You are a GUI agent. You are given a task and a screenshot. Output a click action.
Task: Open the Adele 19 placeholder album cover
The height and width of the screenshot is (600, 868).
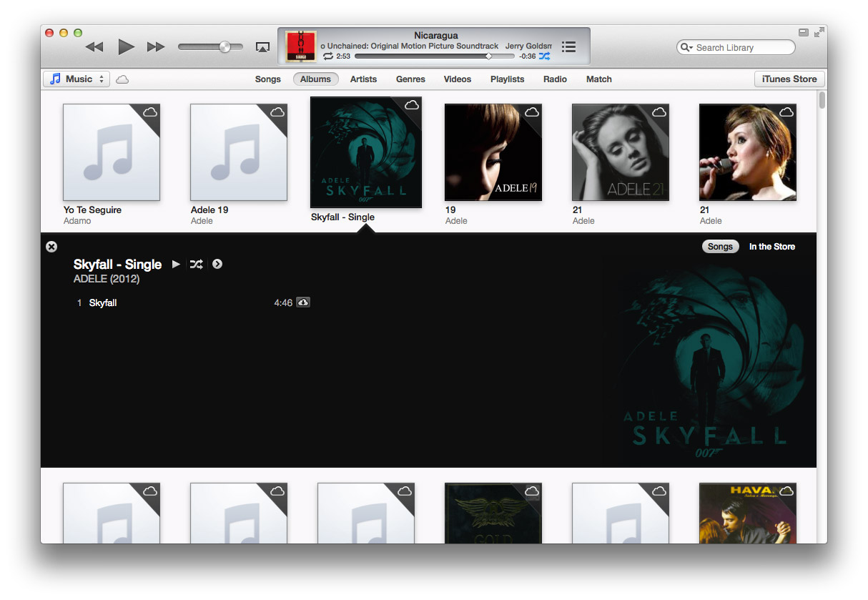pyautogui.click(x=239, y=152)
